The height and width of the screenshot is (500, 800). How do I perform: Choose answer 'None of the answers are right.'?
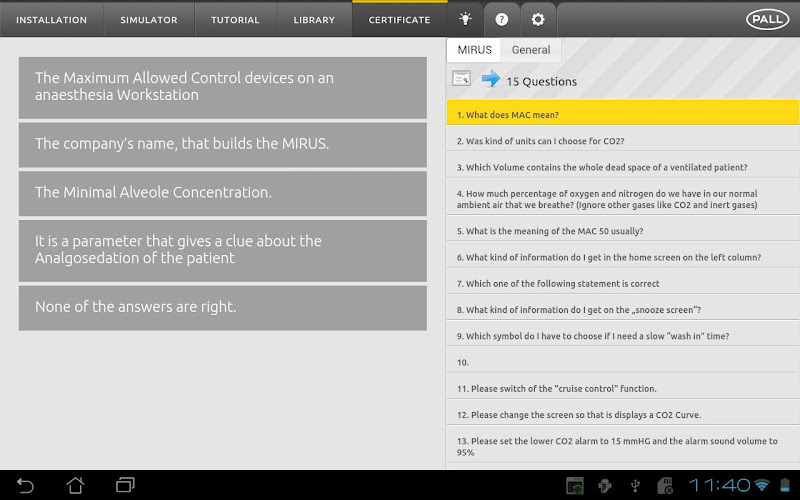pos(222,308)
